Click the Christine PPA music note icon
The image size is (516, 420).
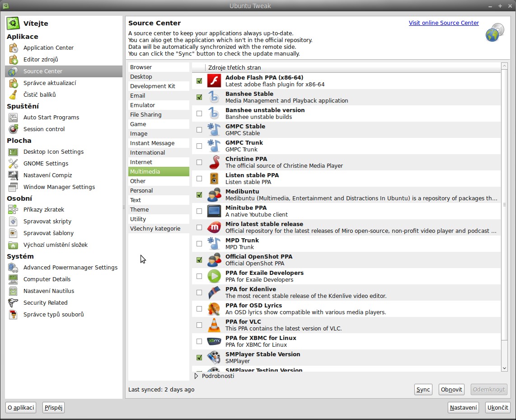point(214,162)
